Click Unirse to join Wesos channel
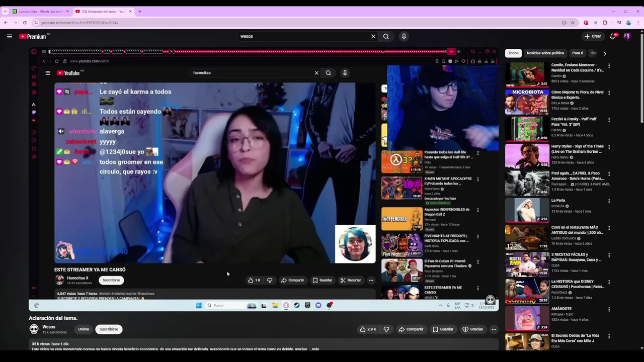Viewport: 644px width, 362px height. (84, 329)
